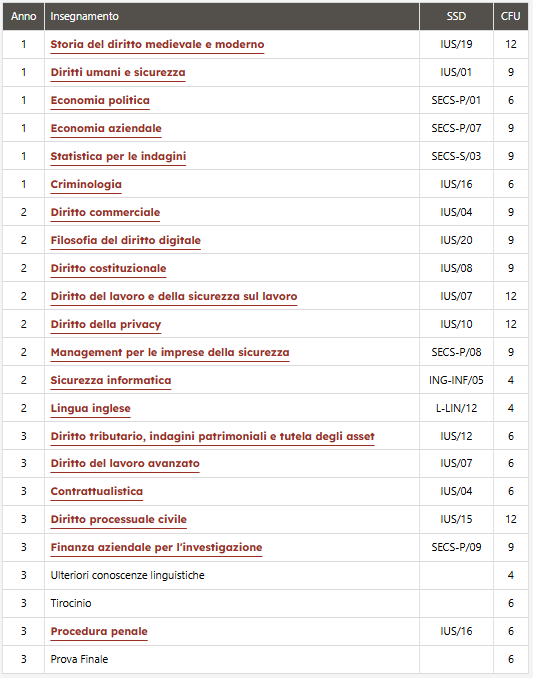The height and width of the screenshot is (678, 533).
Task: Select Diritto commerciale course
Action: click(105, 213)
